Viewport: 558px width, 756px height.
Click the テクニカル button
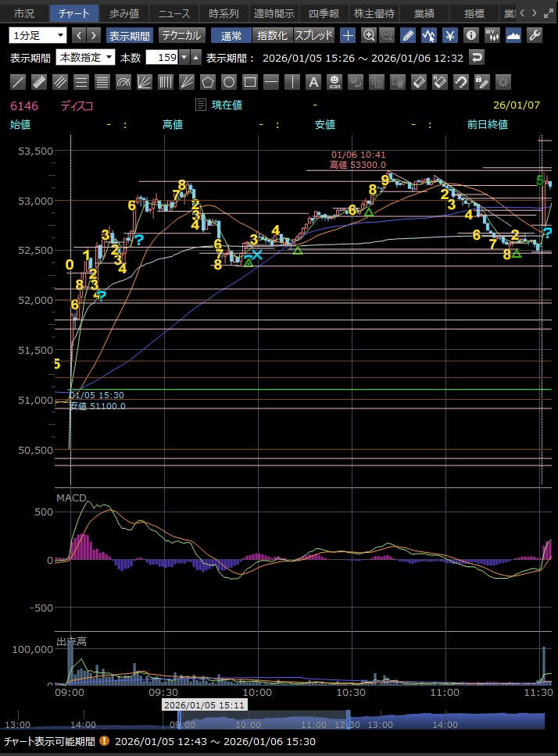[181, 35]
